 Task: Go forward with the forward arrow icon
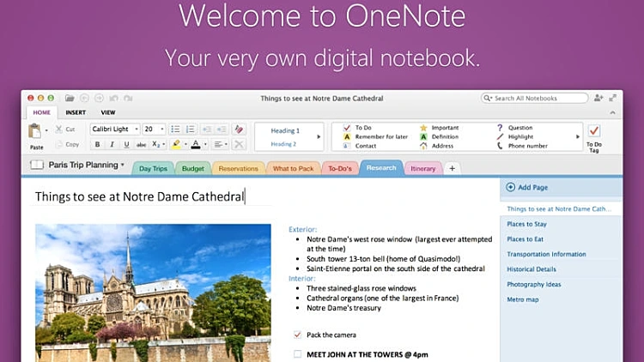point(99,98)
